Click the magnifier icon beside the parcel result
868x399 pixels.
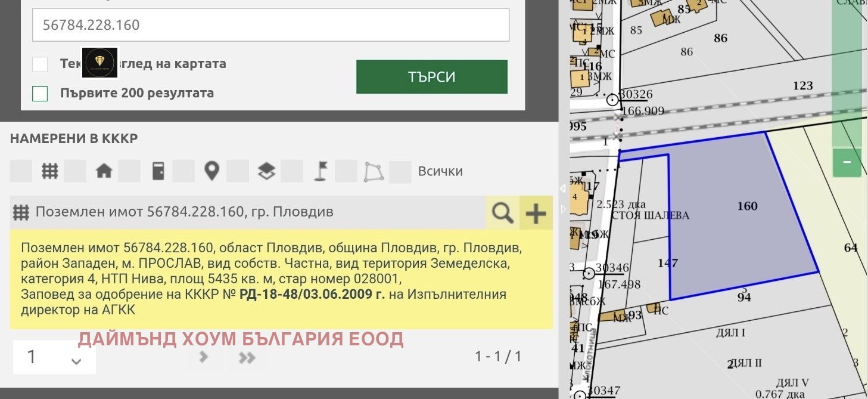(x=502, y=212)
